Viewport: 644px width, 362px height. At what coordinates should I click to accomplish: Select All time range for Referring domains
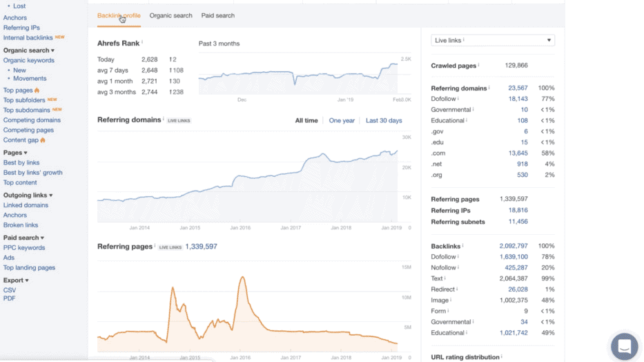click(306, 120)
